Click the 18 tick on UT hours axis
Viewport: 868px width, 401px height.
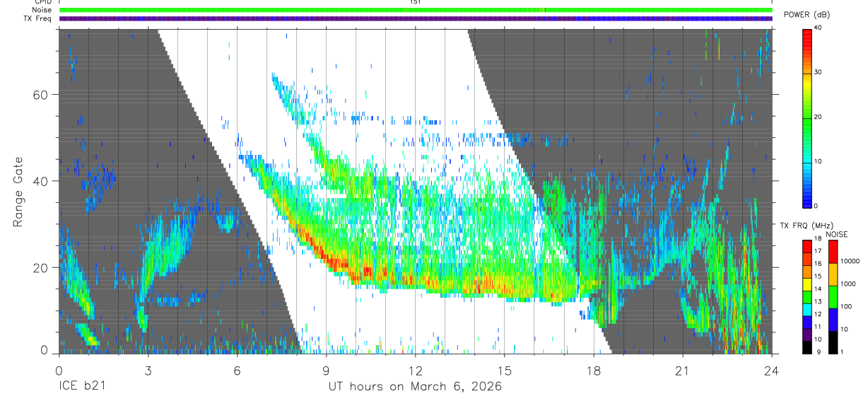(x=594, y=370)
